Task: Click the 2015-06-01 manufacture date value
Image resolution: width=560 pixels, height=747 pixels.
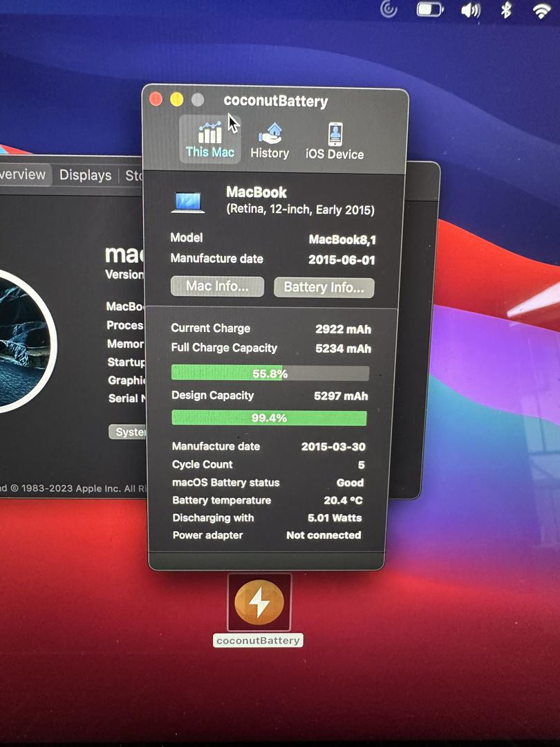Action: [x=342, y=260]
